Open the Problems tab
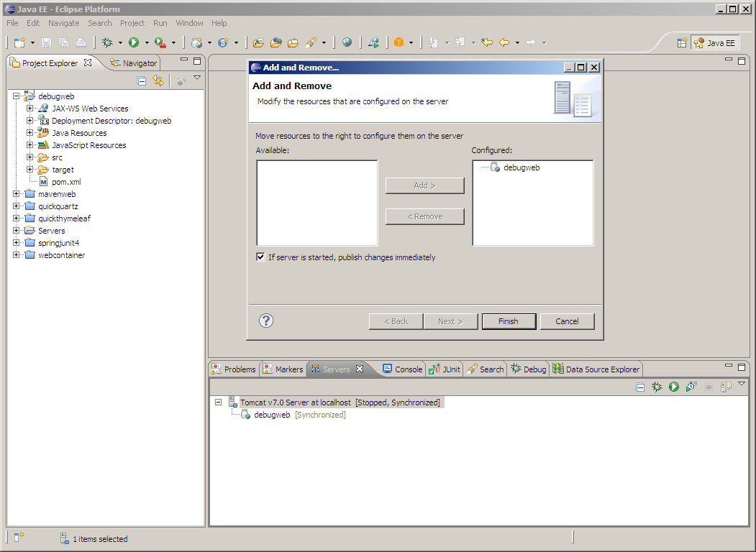 (234, 369)
